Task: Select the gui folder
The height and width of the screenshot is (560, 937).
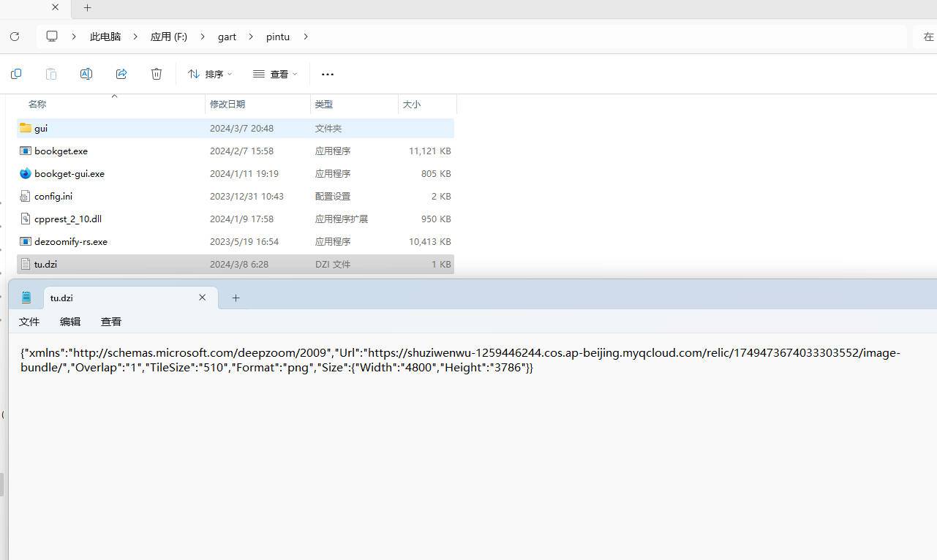Action: (41, 129)
